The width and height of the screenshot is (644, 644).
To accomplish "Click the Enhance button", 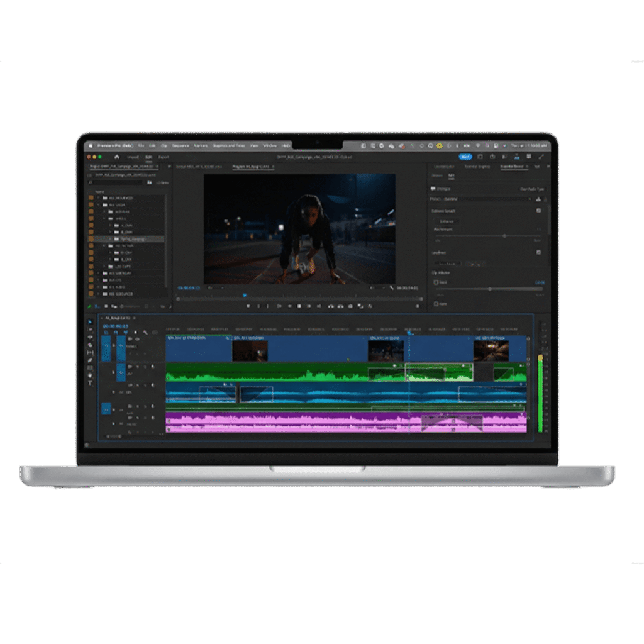I will (447, 221).
